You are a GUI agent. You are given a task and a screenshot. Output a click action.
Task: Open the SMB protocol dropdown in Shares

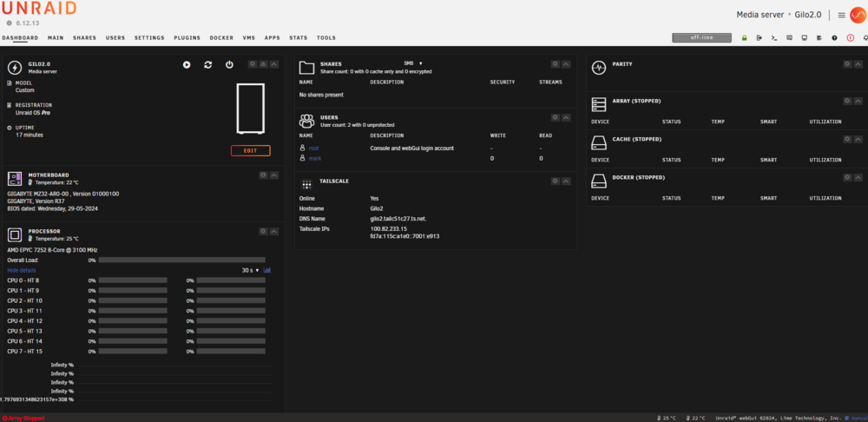click(413, 63)
